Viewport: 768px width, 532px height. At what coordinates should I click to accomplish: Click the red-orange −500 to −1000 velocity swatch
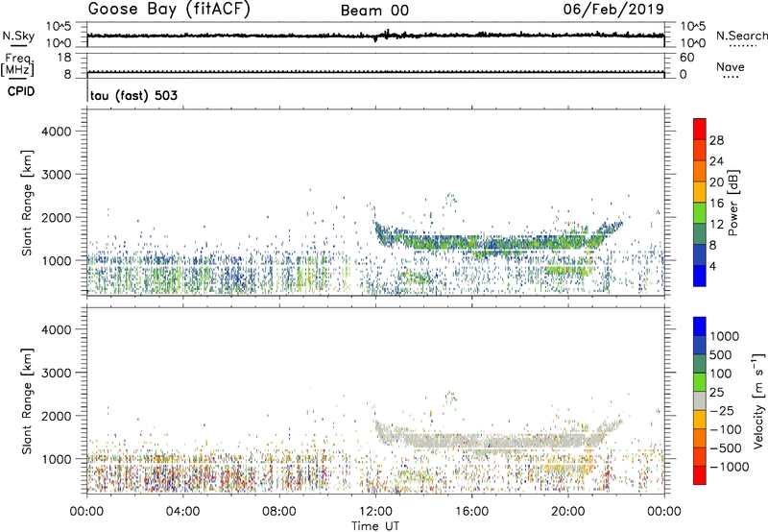(700, 456)
